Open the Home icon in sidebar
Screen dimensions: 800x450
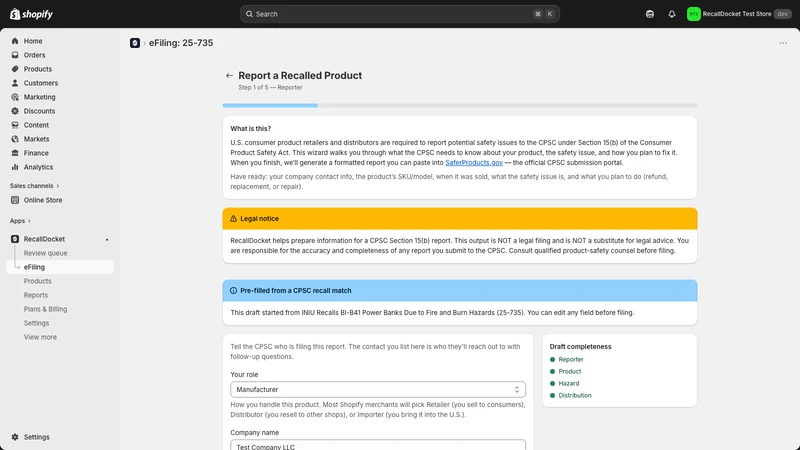point(15,41)
